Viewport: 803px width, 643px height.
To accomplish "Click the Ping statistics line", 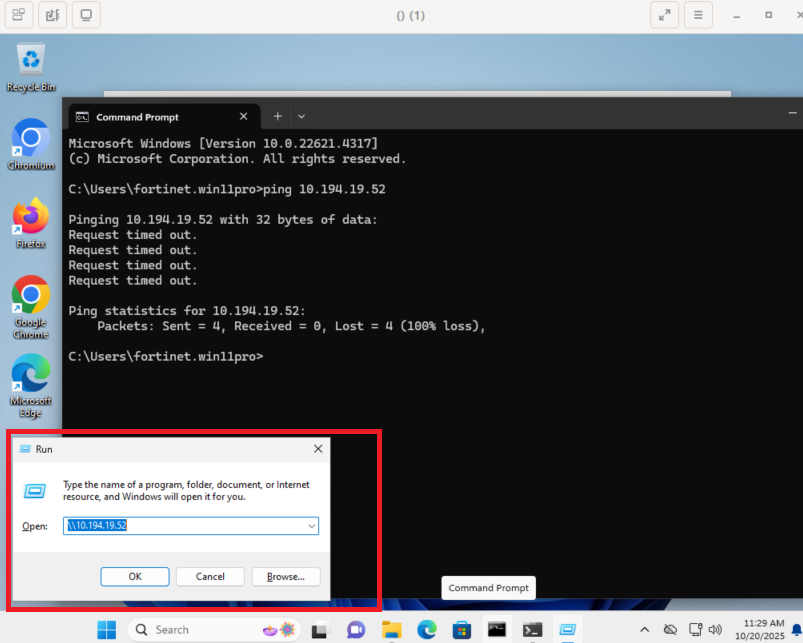I will pos(187,311).
